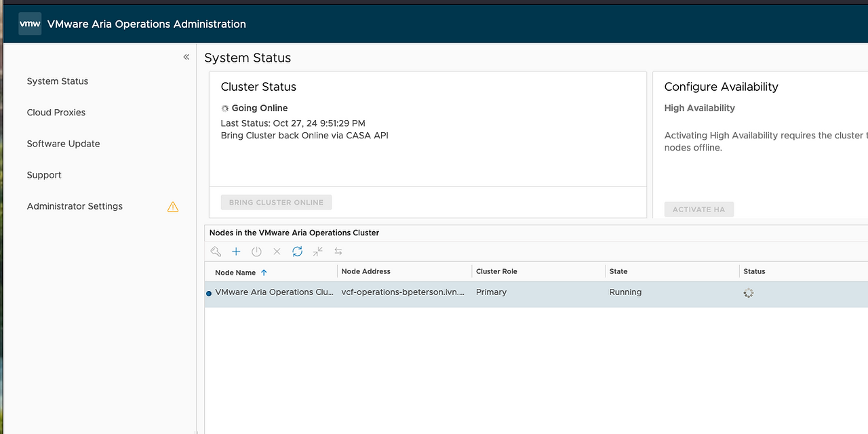Click the Activate HA button

coord(698,210)
